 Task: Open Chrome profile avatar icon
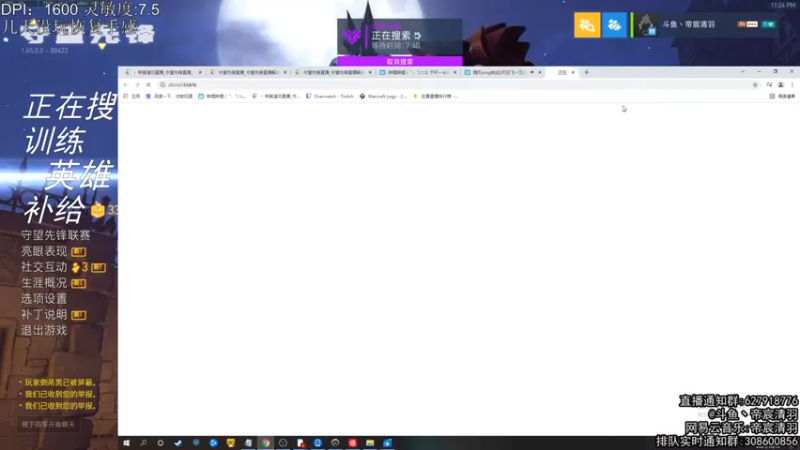(781, 85)
